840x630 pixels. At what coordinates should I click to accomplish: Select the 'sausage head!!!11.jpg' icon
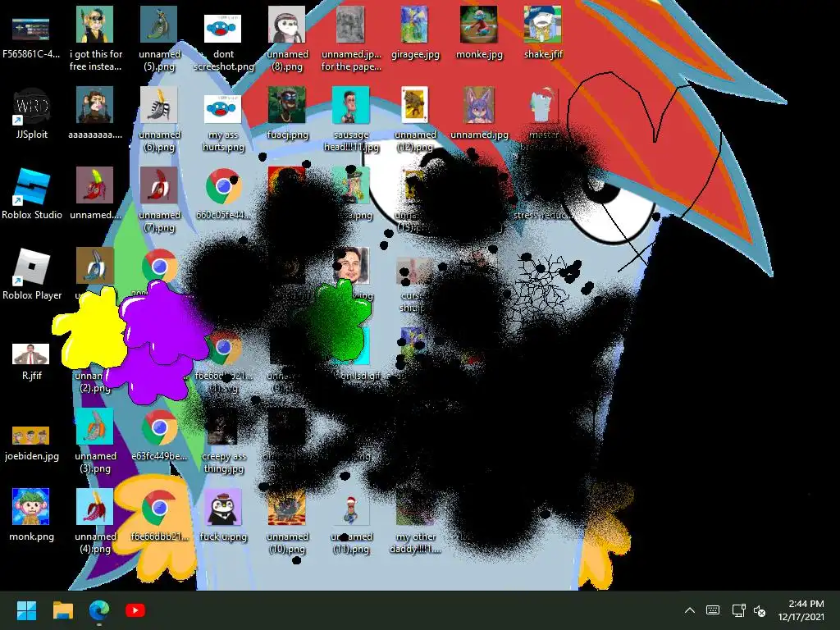(351, 119)
